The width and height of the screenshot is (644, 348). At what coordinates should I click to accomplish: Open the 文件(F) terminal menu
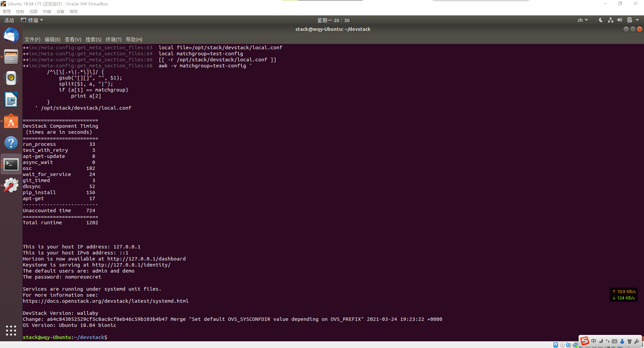(x=32, y=40)
